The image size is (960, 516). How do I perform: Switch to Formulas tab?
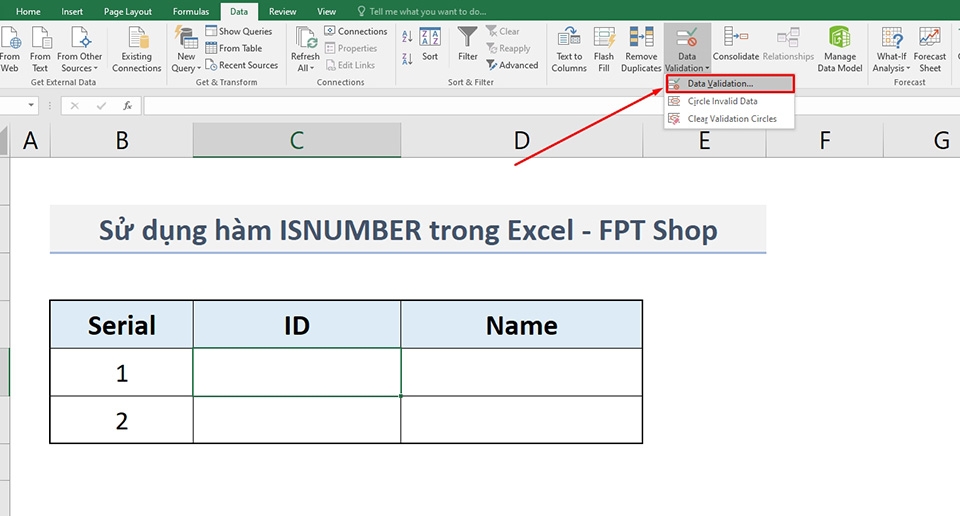pyautogui.click(x=190, y=12)
